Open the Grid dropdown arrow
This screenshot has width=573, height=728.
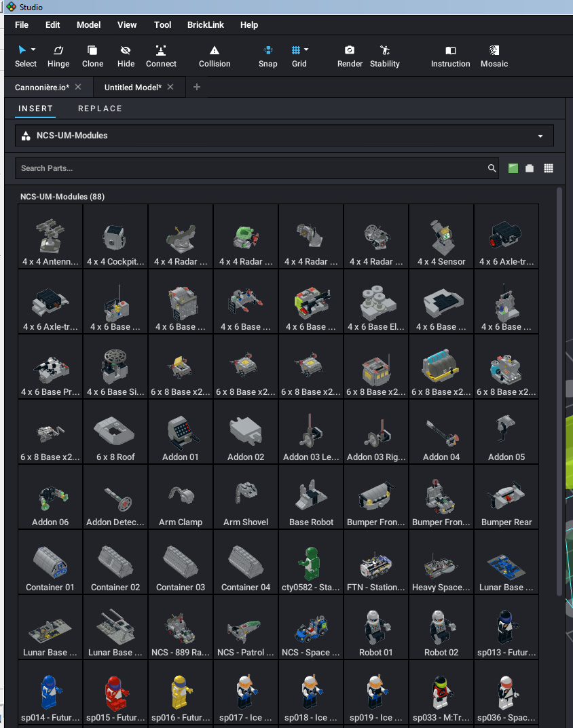pyautogui.click(x=307, y=50)
